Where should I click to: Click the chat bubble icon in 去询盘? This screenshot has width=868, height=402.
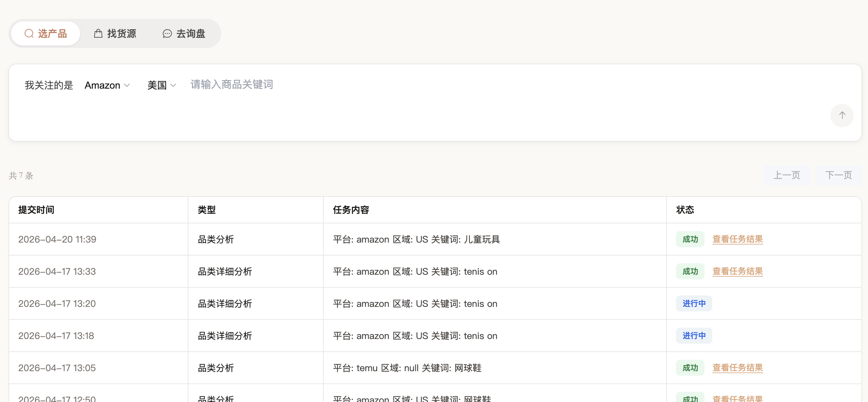click(167, 33)
